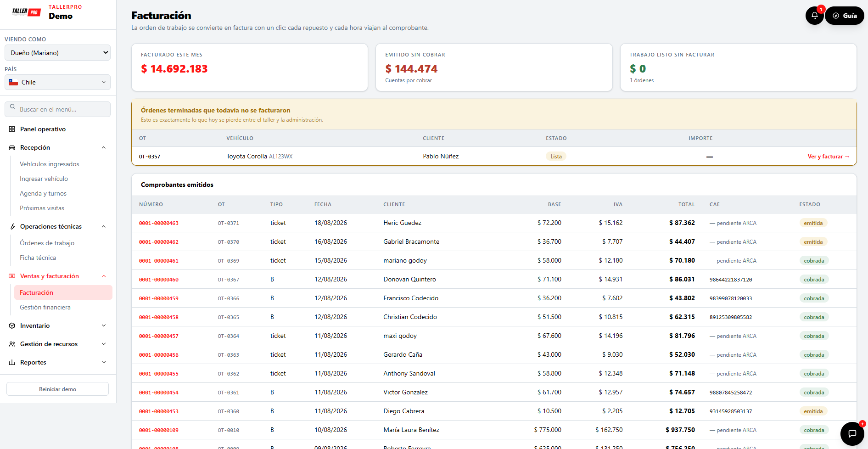Screen dimensions: 868x449
Task: Click the Chile flag icon
Action: click(13, 82)
